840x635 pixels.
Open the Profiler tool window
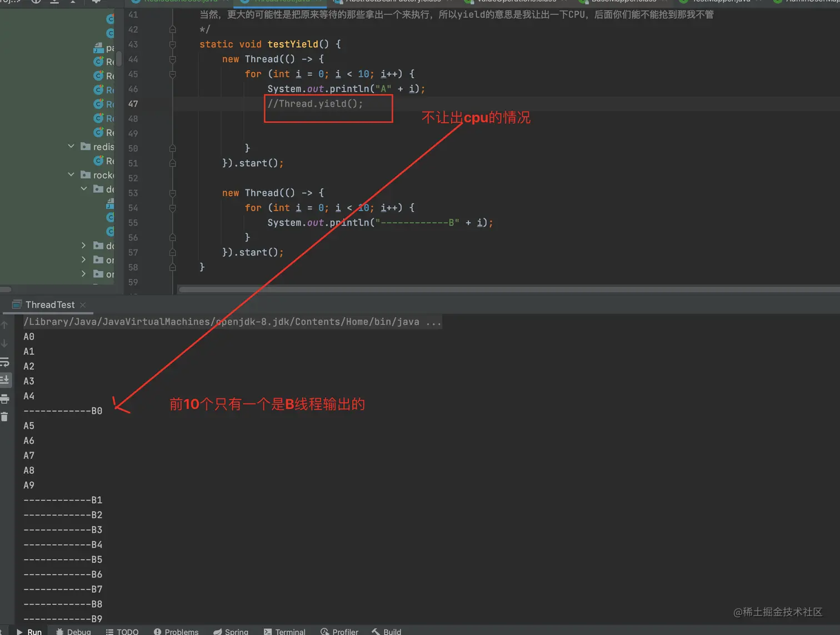339,632
